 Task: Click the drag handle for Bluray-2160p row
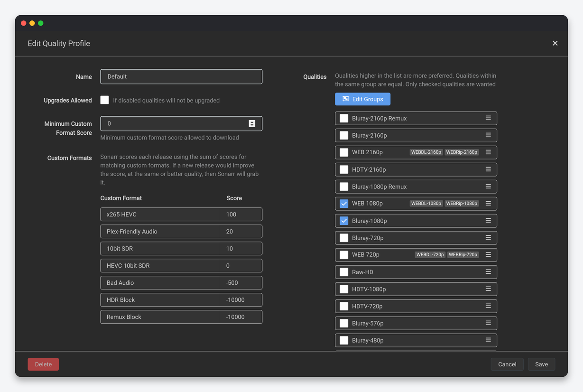[x=488, y=135]
